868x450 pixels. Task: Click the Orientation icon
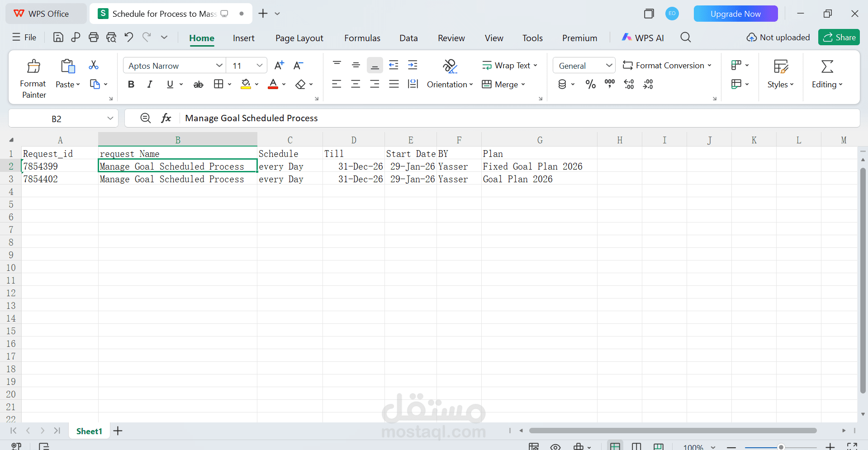450,66
